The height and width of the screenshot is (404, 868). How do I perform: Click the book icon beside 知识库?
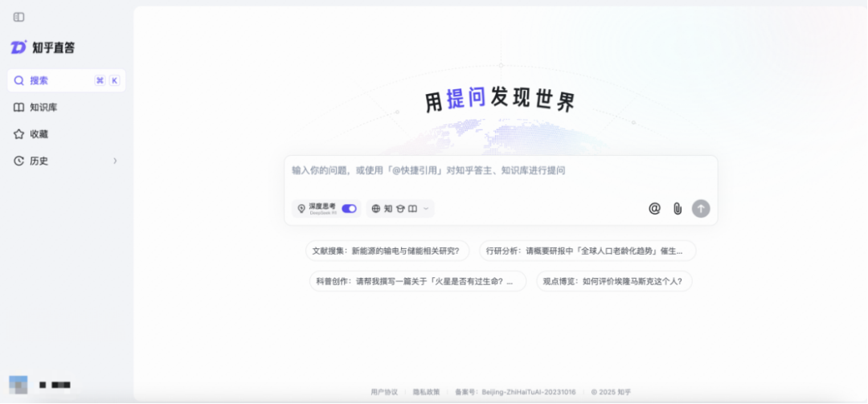(18, 108)
